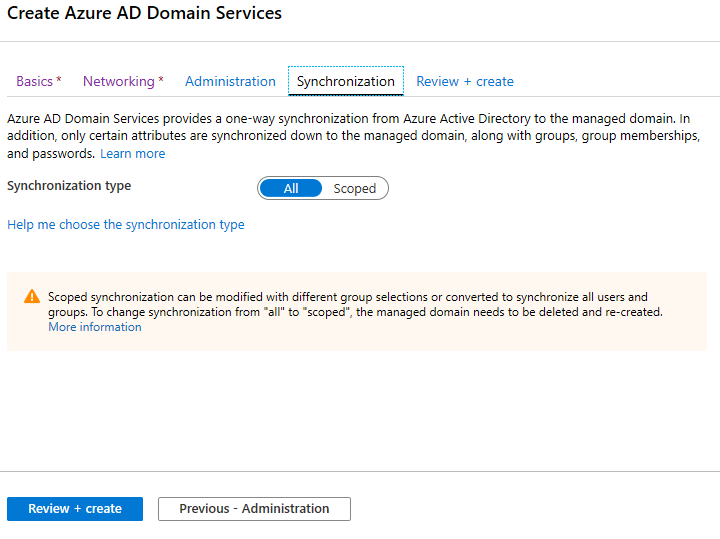Select the Synchronization tab
Image resolution: width=720 pixels, height=539 pixels.
(345, 81)
